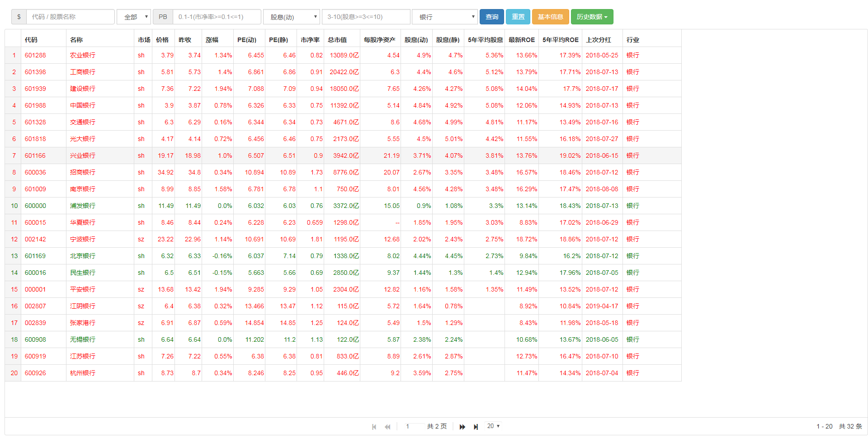Open the rows-per-page 20 dropdown
Viewport: 868px width, 438px height.
493,426
